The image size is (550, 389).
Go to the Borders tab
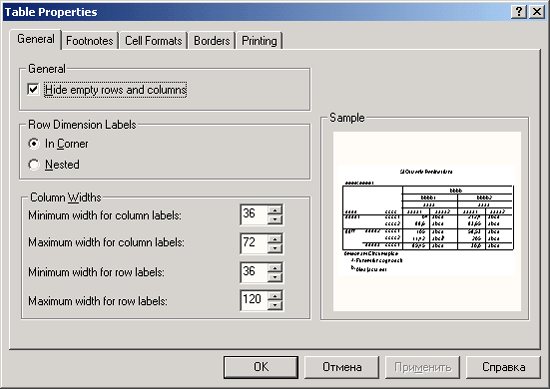click(212, 41)
